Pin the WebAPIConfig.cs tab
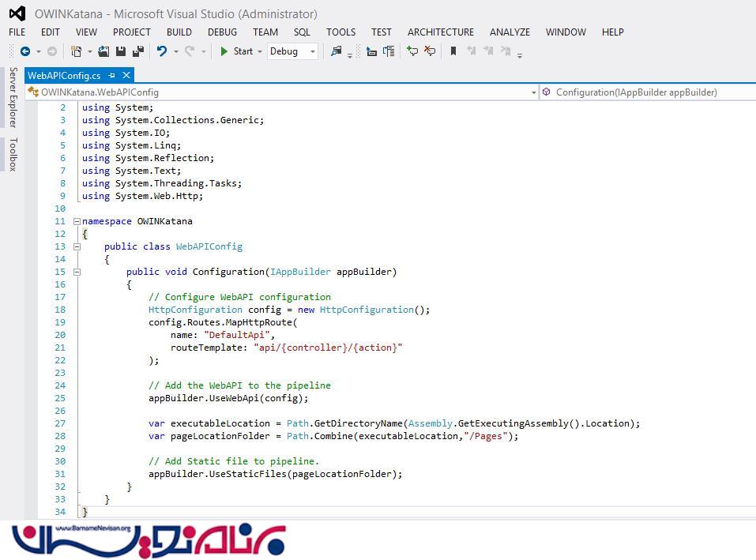The height and width of the screenshot is (560, 756). coord(112,76)
